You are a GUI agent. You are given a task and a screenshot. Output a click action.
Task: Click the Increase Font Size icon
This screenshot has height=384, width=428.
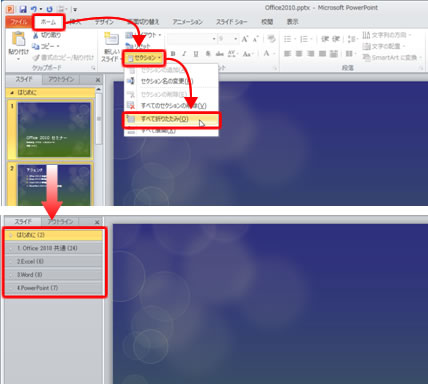245,39
